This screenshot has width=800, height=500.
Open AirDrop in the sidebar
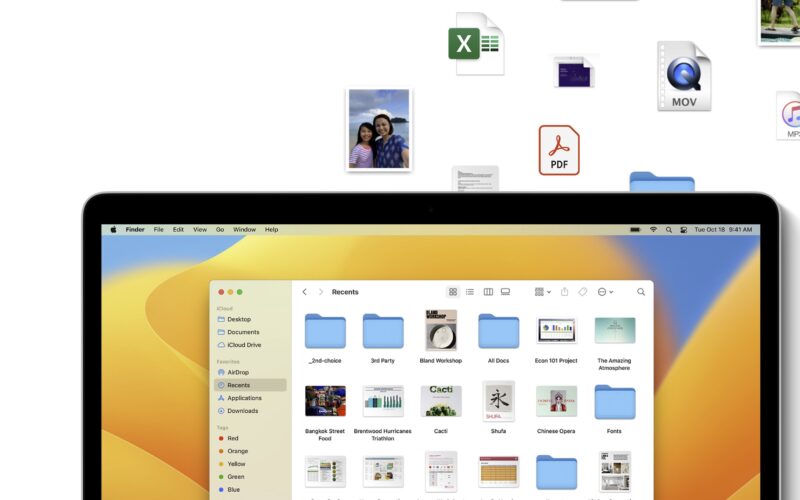click(238, 372)
